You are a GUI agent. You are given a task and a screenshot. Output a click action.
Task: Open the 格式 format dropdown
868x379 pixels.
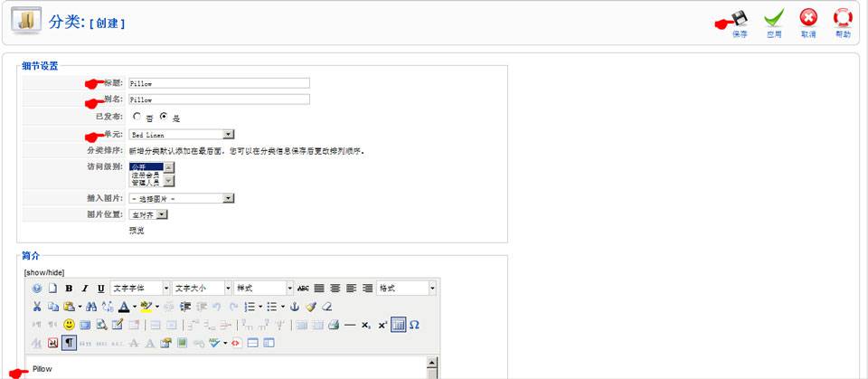406,289
